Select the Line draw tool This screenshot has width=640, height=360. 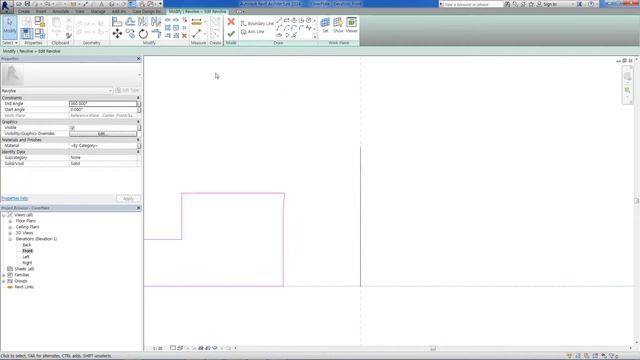(279, 20)
